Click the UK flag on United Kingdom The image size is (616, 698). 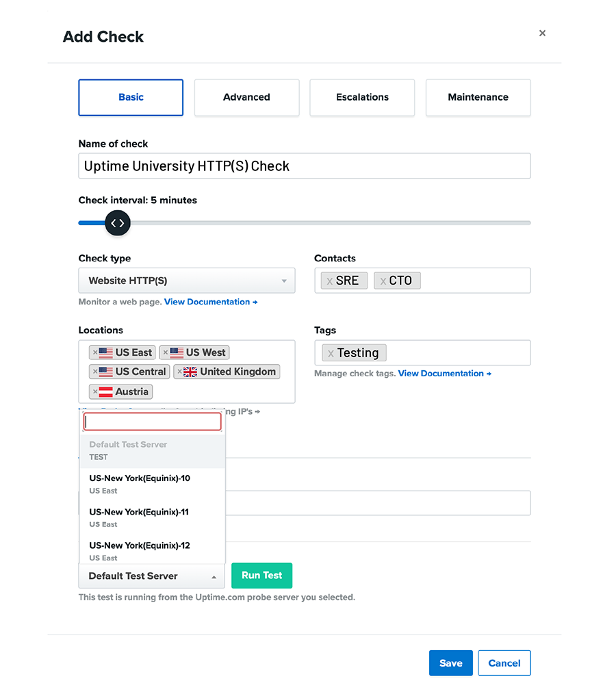pyautogui.click(x=190, y=372)
